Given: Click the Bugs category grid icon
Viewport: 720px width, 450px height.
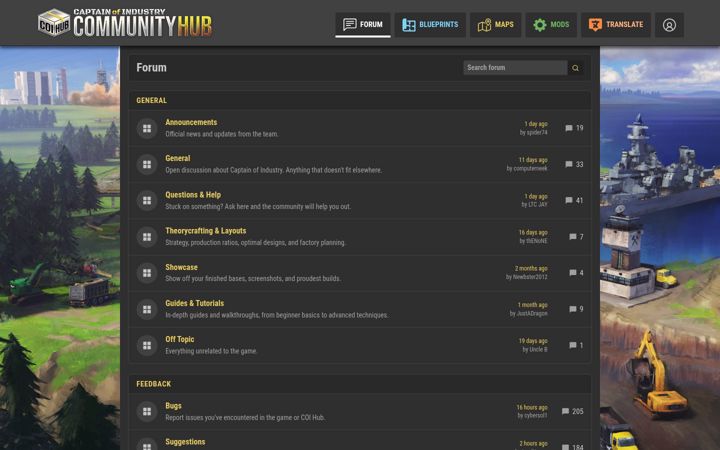Looking at the screenshot, I should [x=147, y=411].
